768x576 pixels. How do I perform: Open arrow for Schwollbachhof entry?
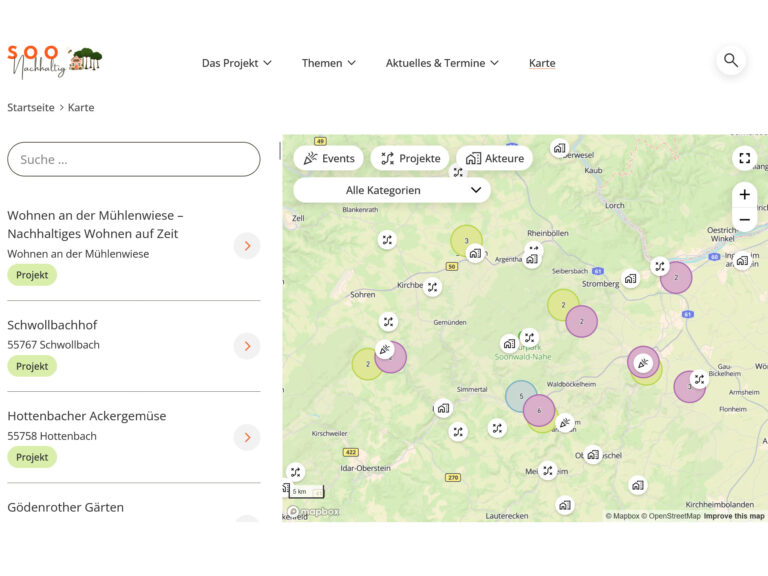(247, 346)
